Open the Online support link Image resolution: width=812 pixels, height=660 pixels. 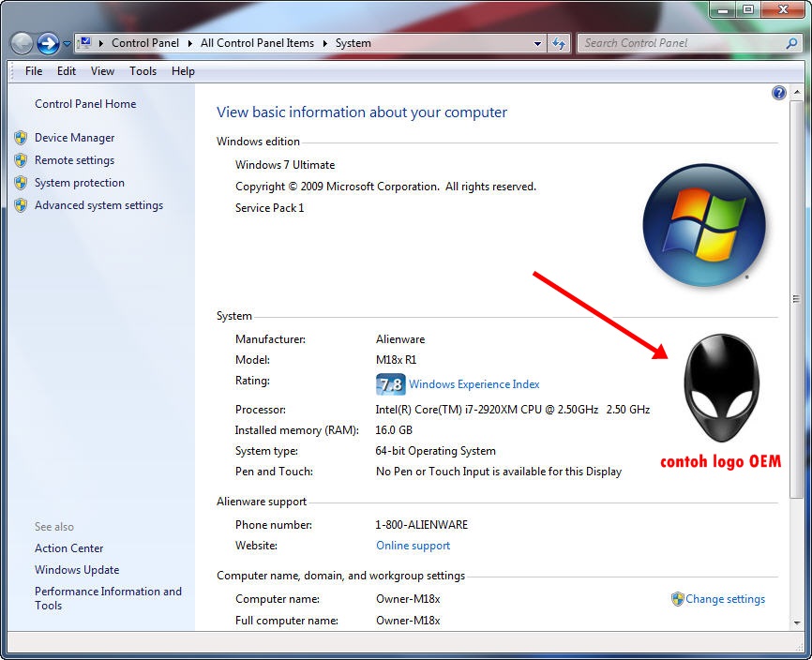point(413,546)
